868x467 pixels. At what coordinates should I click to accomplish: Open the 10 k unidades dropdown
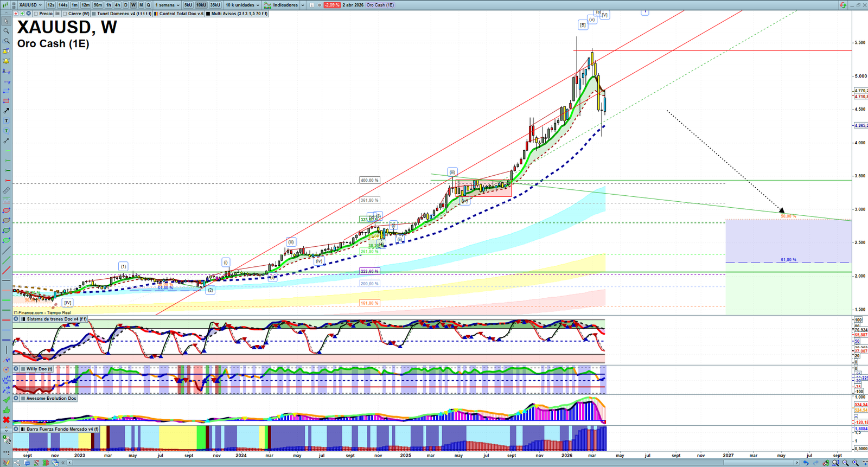242,5
